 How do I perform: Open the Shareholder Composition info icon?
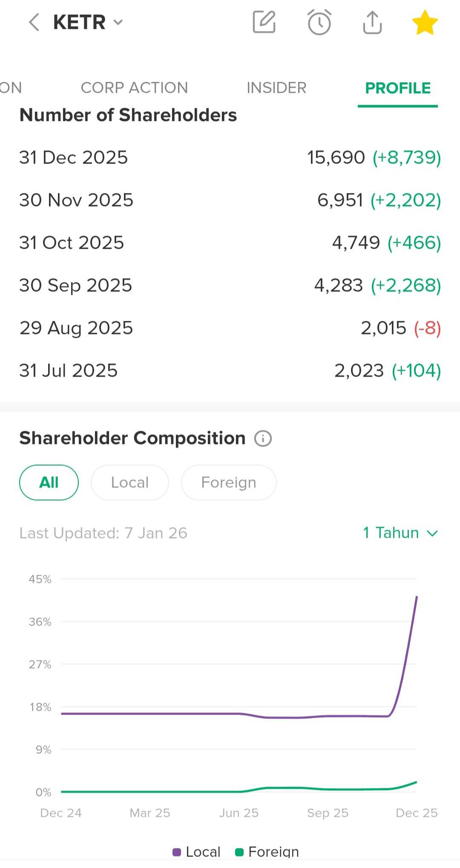pyautogui.click(x=263, y=438)
